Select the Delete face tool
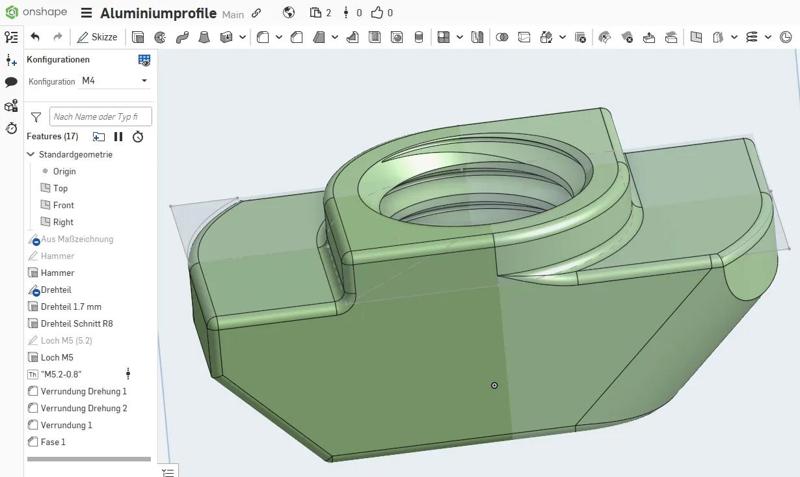 click(x=627, y=37)
